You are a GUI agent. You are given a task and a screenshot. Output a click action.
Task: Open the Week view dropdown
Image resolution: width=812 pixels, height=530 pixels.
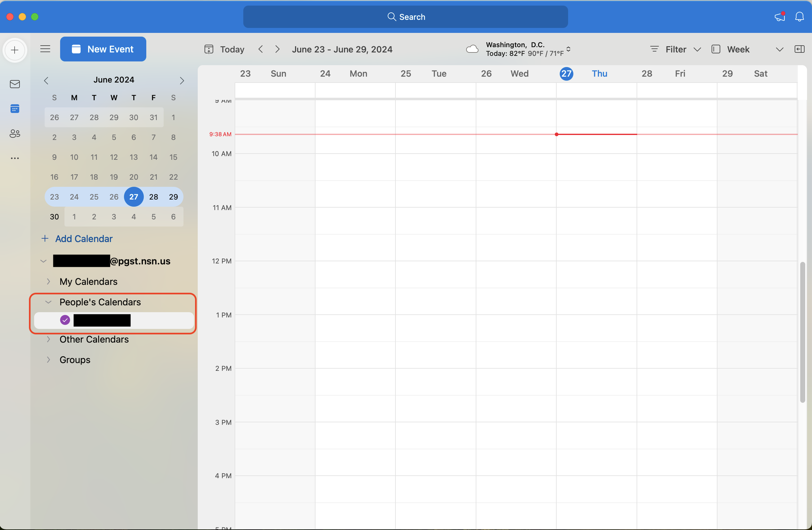pos(747,49)
